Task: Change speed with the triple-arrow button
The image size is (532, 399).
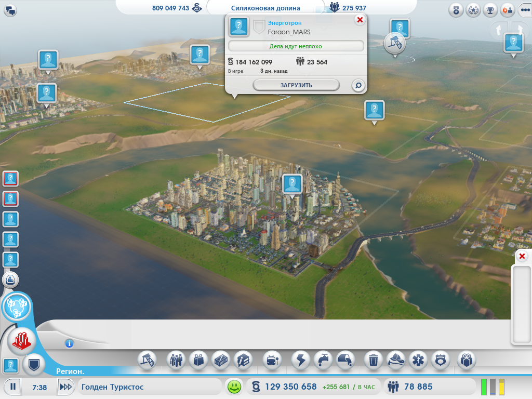Action: (65, 387)
